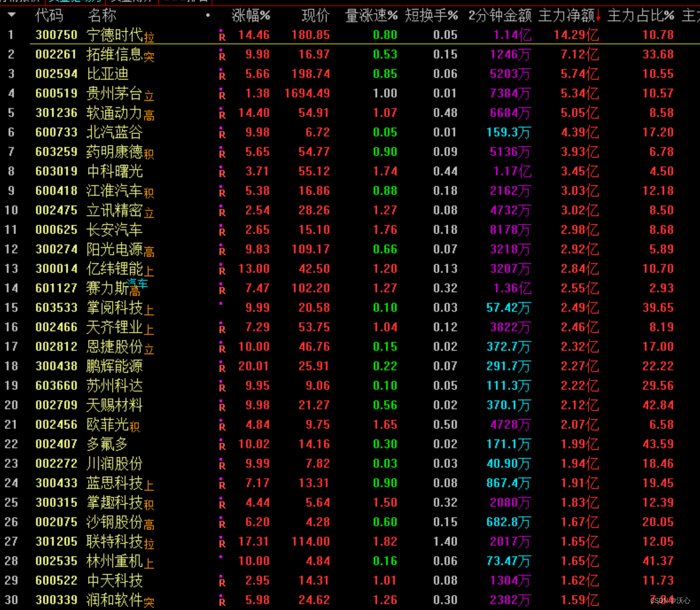Click the R margin icon for 阳光电源
This screenshot has height=610, width=700.
pyautogui.click(x=222, y=250)
